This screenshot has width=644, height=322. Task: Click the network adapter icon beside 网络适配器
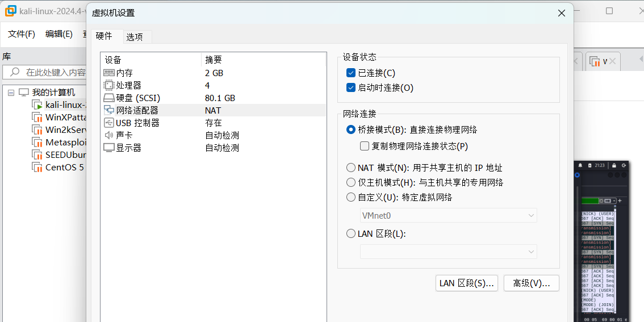click(x=109, y=110)
